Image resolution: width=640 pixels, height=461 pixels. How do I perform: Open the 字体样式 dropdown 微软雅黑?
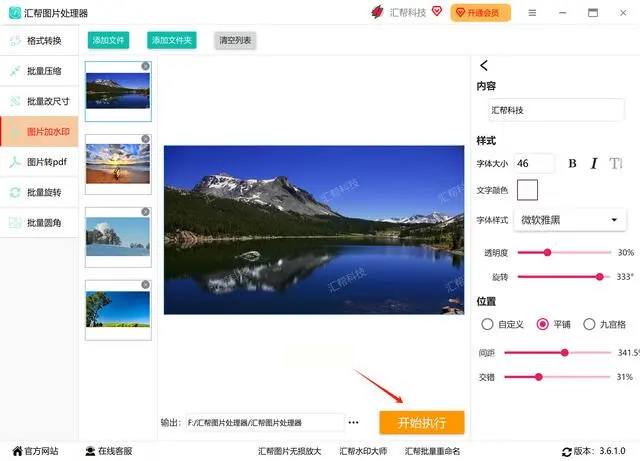click(x=569, y=220)
